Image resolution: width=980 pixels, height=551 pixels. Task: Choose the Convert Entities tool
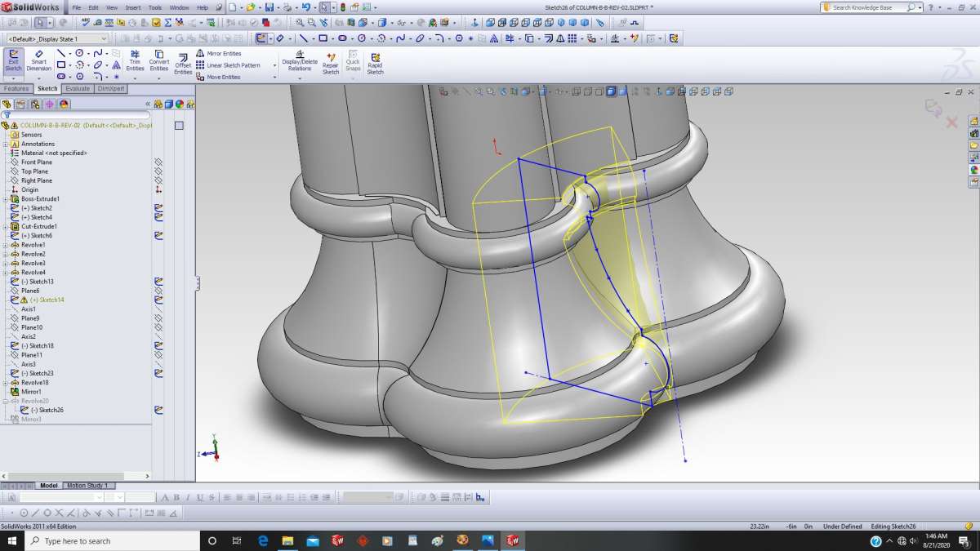(158, 61)
